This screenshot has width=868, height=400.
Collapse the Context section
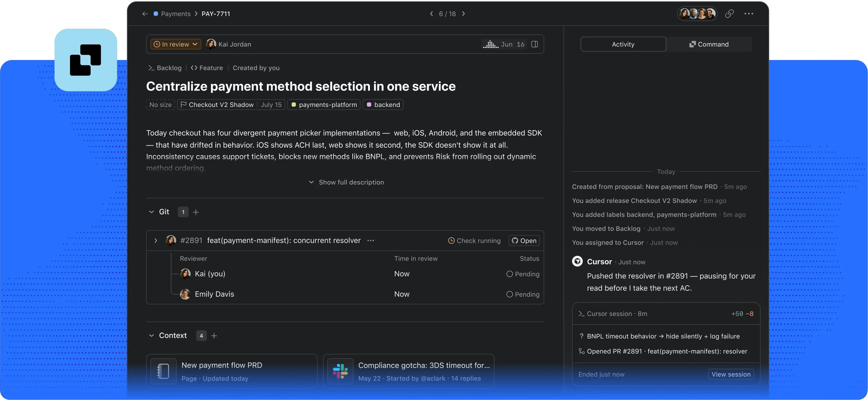coord(151,336)
